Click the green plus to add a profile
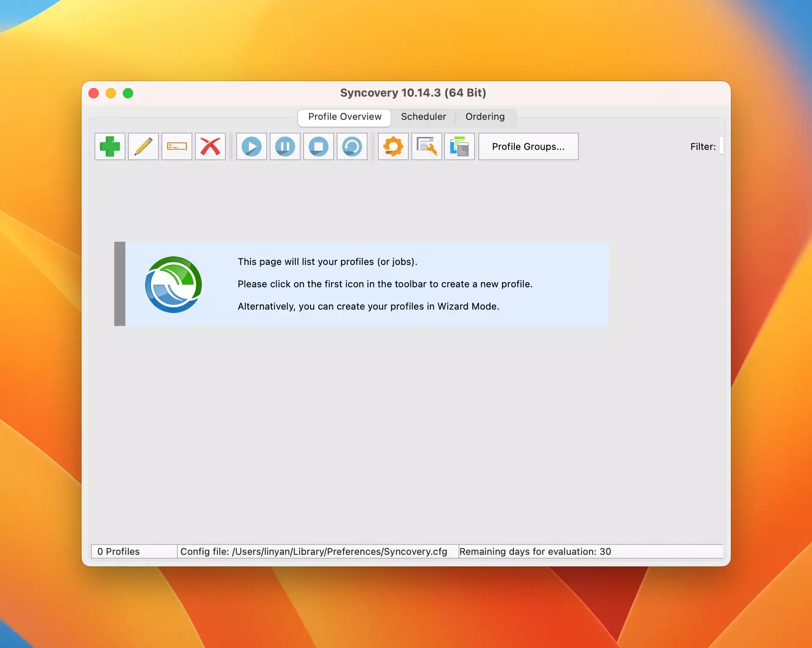812x648 pixels. [109, 146]
